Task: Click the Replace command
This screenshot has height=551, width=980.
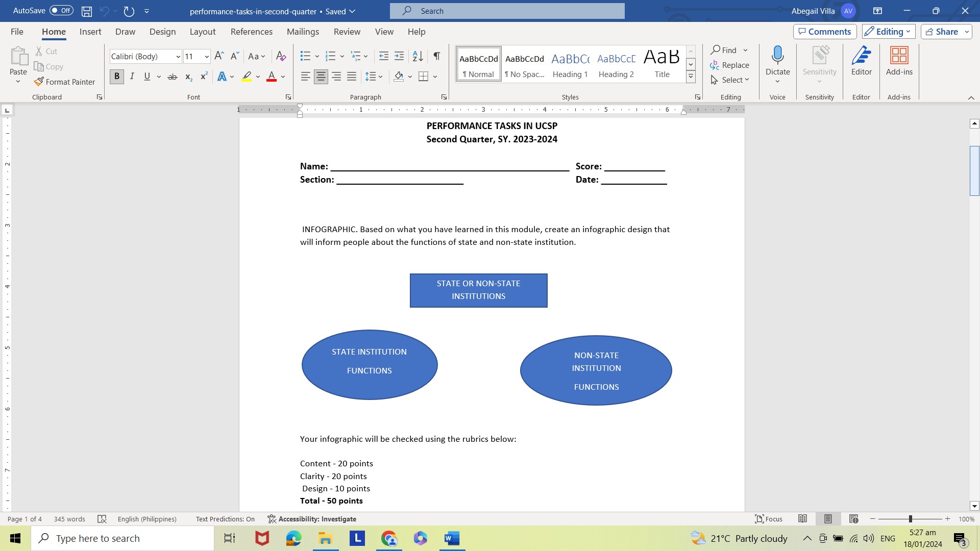Action: tap(730, 65)
